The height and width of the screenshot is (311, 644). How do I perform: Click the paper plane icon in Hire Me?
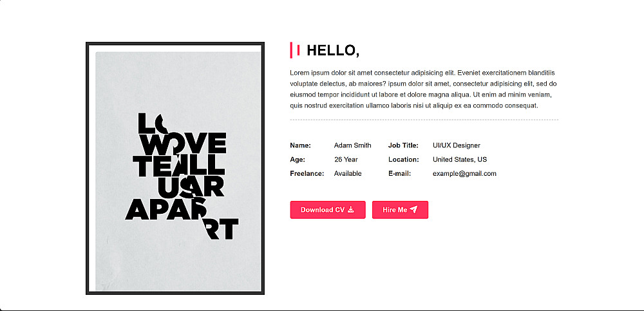(x=414, y=209)
